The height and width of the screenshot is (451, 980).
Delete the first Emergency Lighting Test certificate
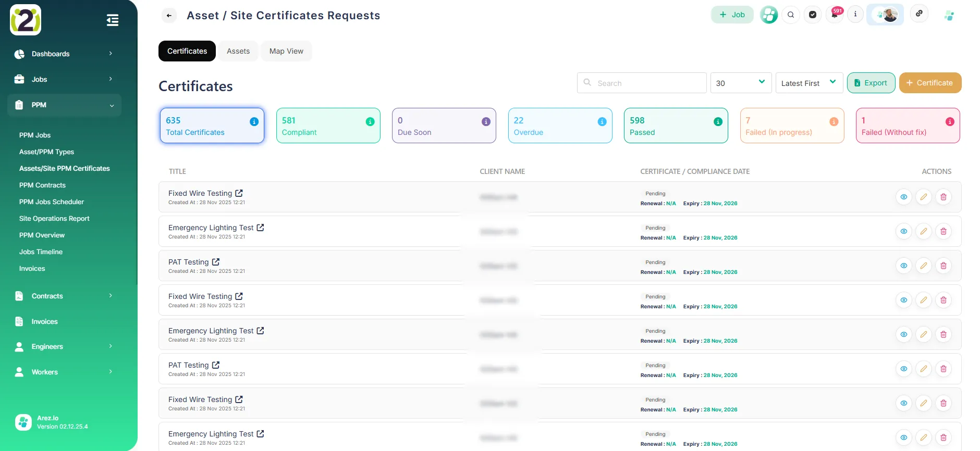point(943,231)
